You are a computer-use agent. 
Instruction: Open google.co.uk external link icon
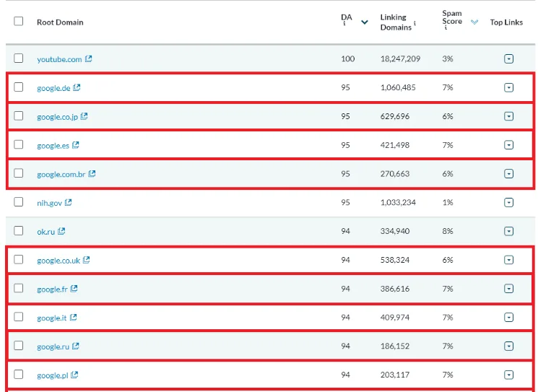coord(87,260)
